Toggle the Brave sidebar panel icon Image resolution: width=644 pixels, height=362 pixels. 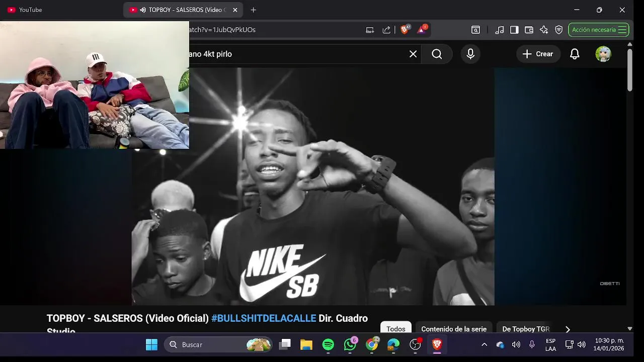[514, 30]
